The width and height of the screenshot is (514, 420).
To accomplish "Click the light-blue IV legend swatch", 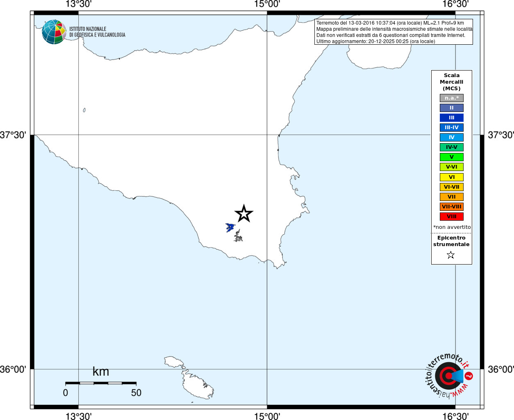I will [451, 137].
